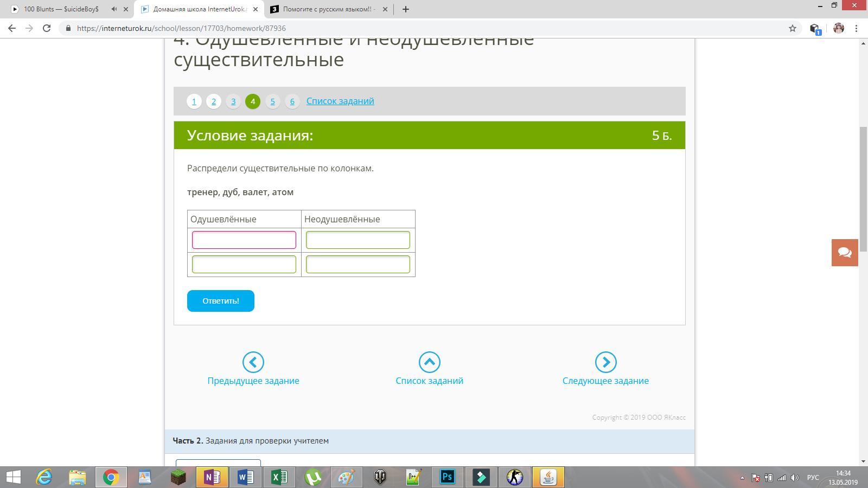The width and height of the screenshot is (868, 488).
Task: Switch to the 100 Blunts tab
Action: 61,9
